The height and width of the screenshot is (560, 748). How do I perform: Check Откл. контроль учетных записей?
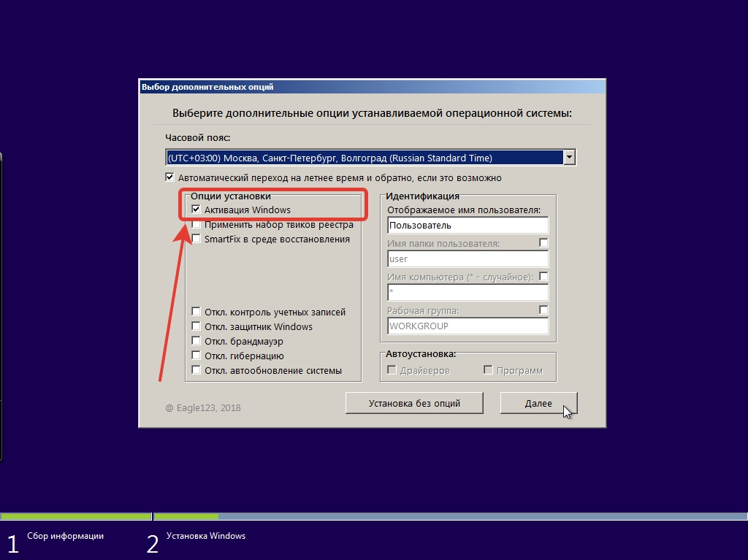[x=196, y=311]
